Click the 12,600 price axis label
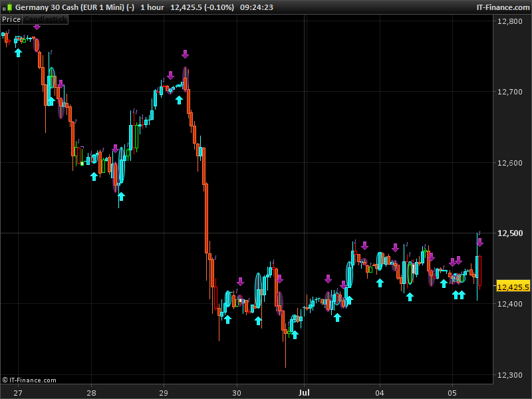 pyautogui.click(x=509, y=163)
